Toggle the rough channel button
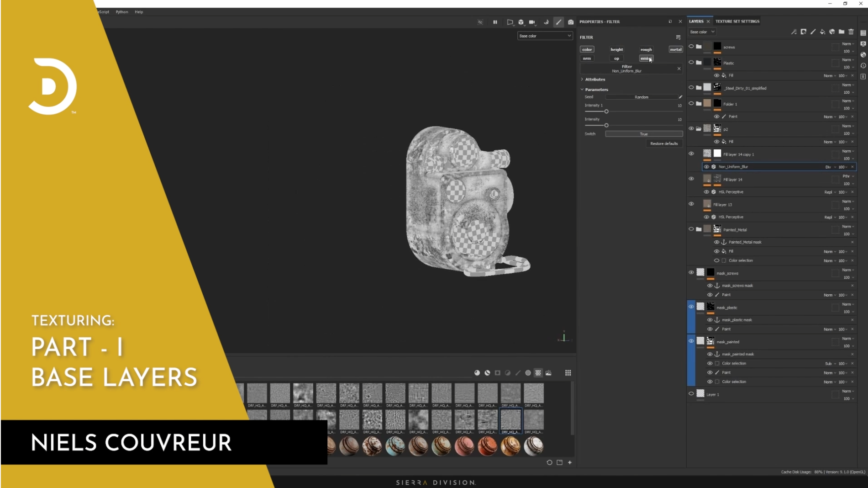 [646, 49]
